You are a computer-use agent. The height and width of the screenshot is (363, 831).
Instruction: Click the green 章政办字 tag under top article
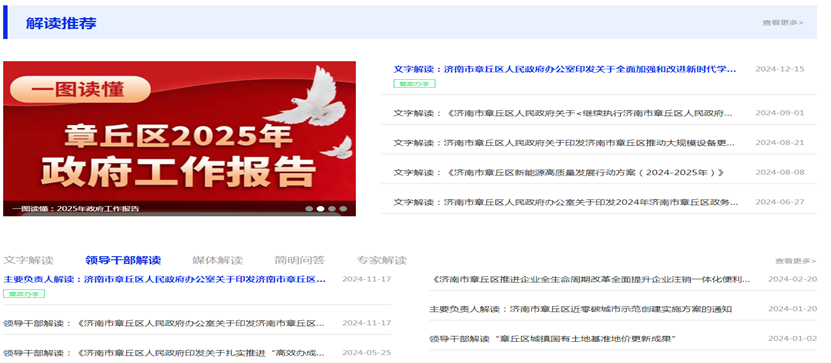coord(414,84)
